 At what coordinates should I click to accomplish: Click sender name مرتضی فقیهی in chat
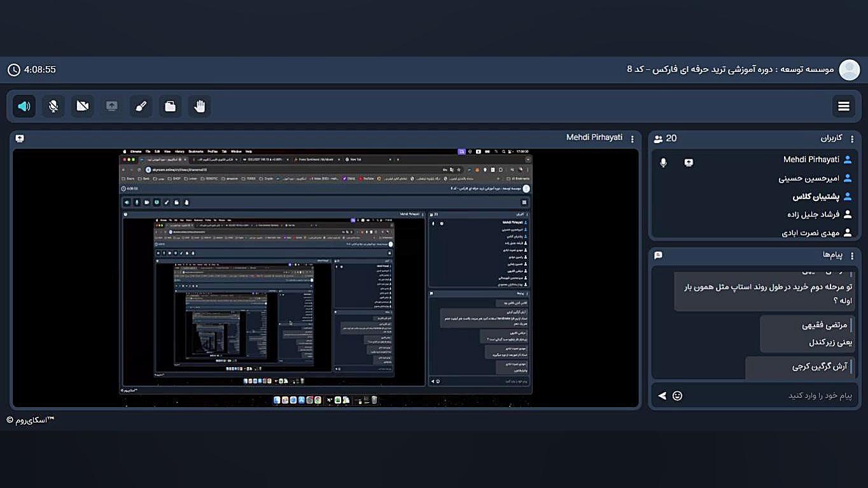tap(825, 325)
